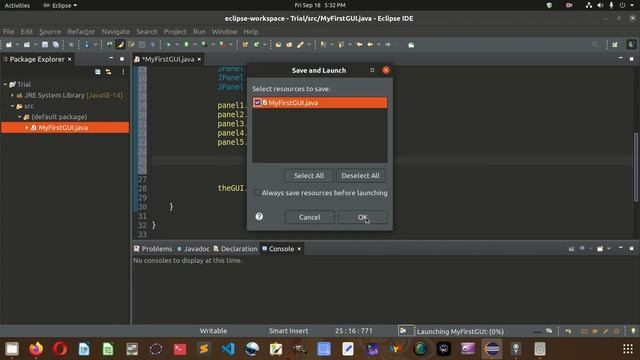Expand MyFirstGUI.java tree node arrow

(x=27, y=128)
